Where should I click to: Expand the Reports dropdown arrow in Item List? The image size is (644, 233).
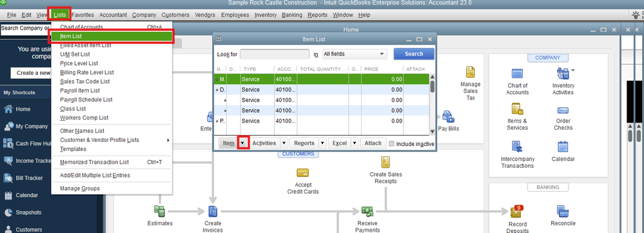(322, 143)
